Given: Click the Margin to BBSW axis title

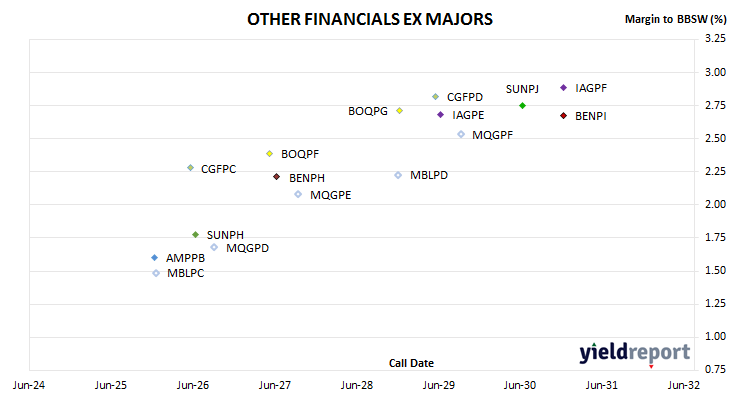Looking at the screenshot, I should [x=675, y=19].
